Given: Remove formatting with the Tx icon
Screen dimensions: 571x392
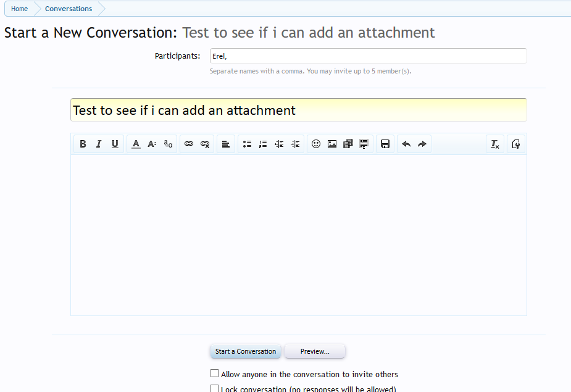Looking at the screenshot, I should [x=494, y=144].
